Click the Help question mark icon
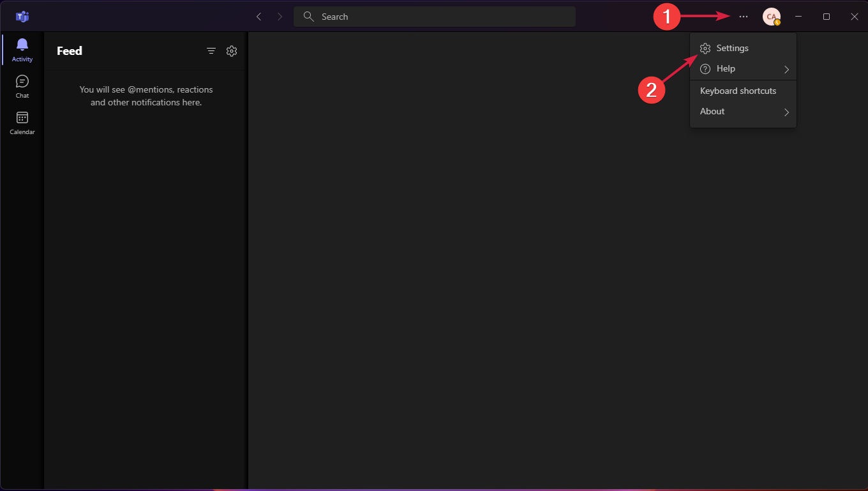 click(705, 68)
